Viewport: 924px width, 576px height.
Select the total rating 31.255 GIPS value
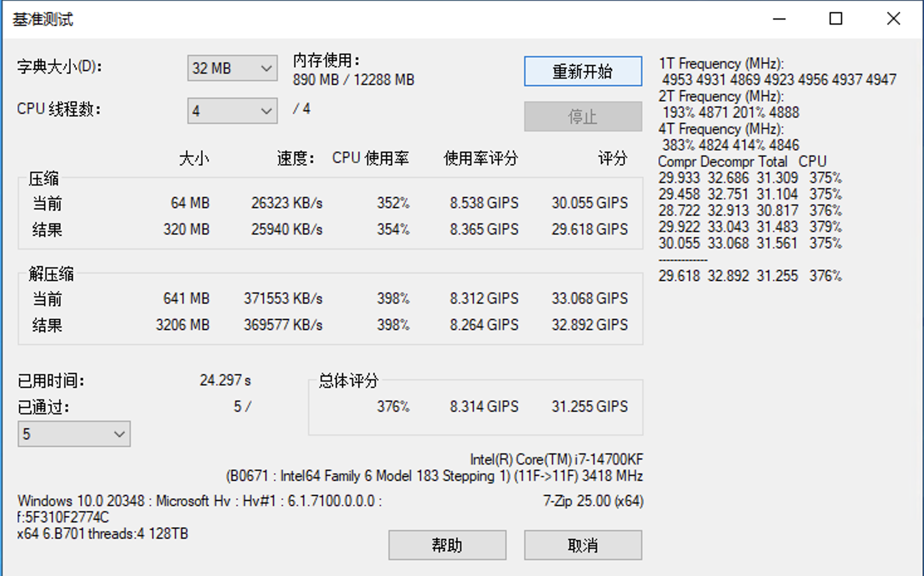point(590,407)
